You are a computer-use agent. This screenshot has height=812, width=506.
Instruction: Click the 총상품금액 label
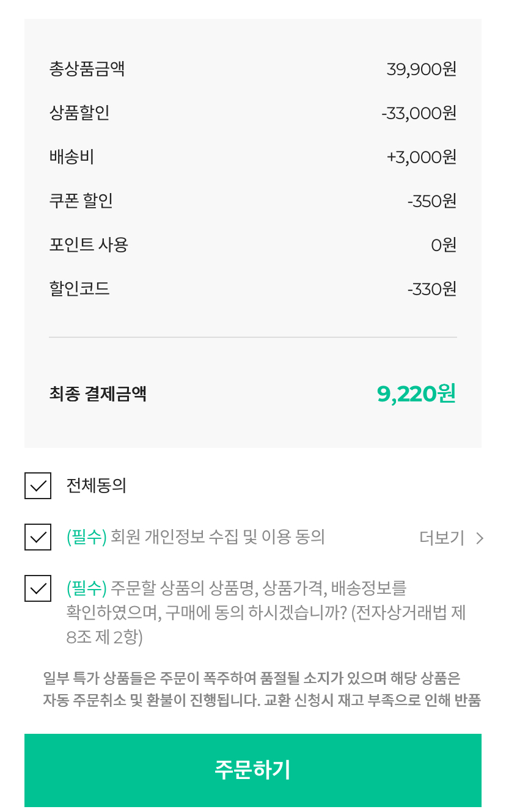(87, 68)
